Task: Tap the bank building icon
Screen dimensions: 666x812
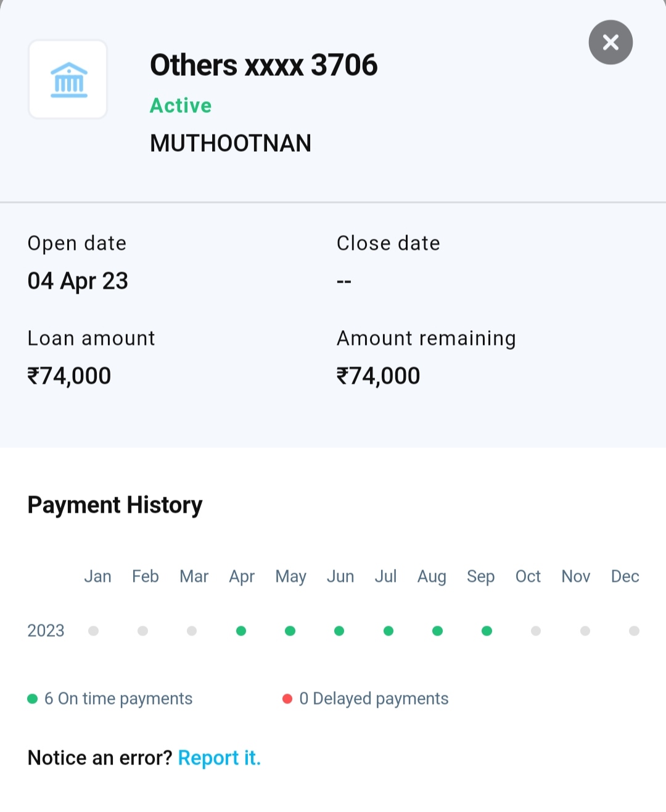Action: tap(68, 80)
